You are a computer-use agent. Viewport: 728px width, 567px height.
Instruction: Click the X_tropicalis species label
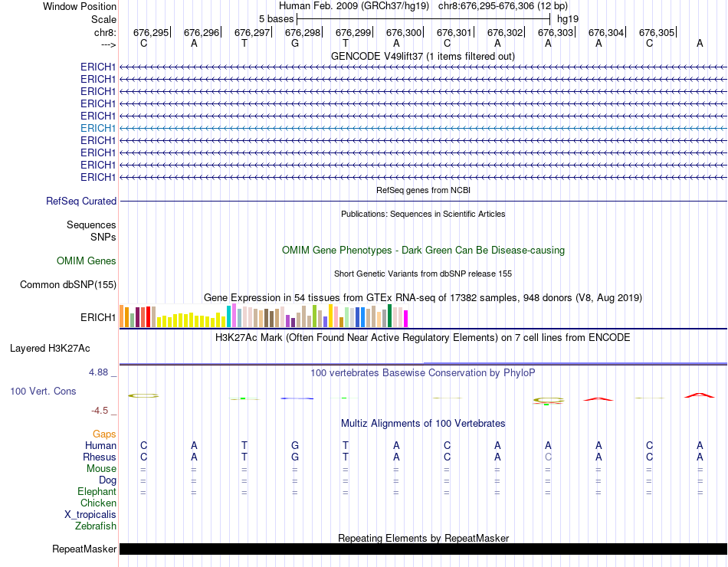(90, 514)
